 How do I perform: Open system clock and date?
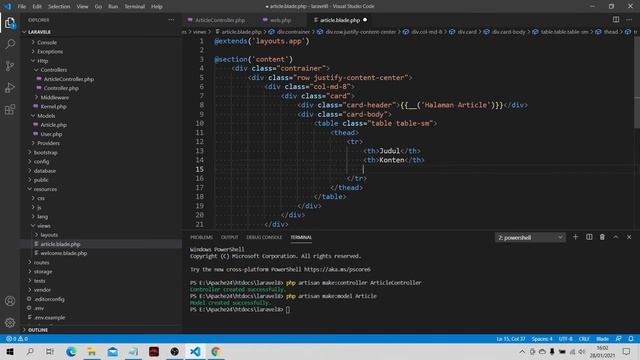pyautogui.click(x=602, y=351)
